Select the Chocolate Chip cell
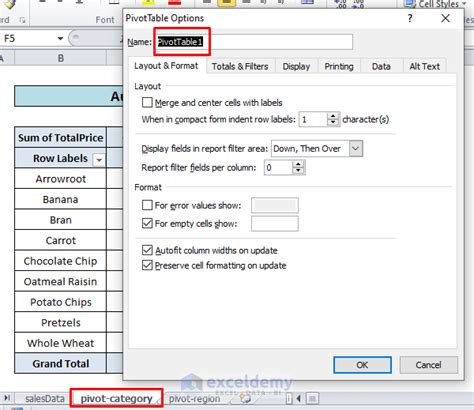 point(60,261)
